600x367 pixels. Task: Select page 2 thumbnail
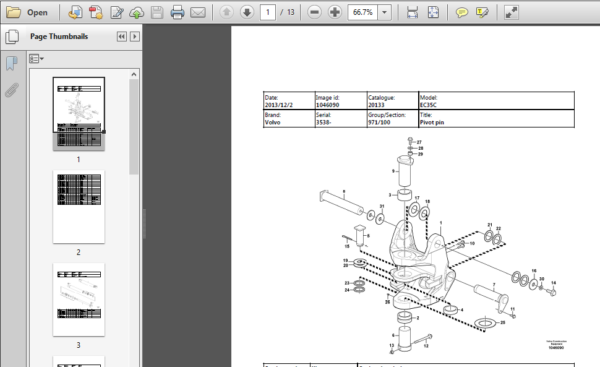click(x=79, y=207)
